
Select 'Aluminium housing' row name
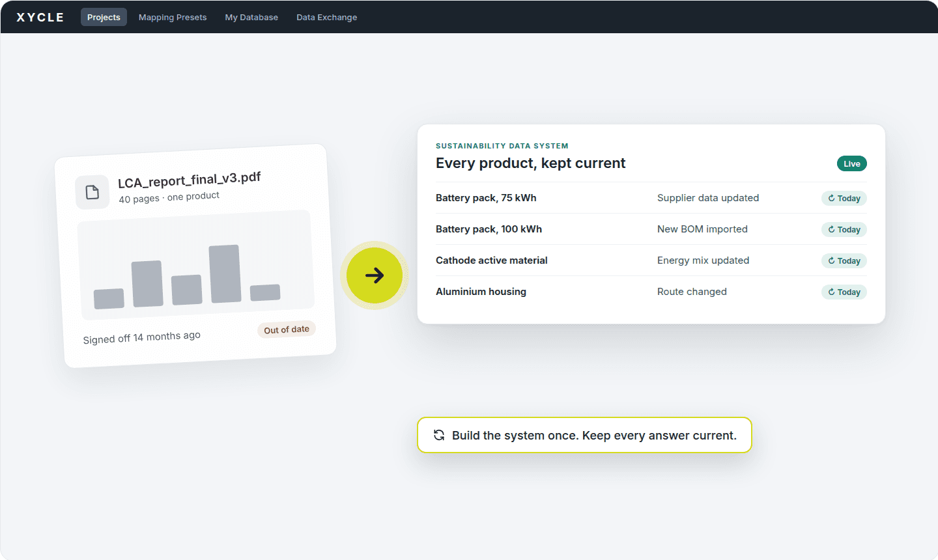point(481,292)
